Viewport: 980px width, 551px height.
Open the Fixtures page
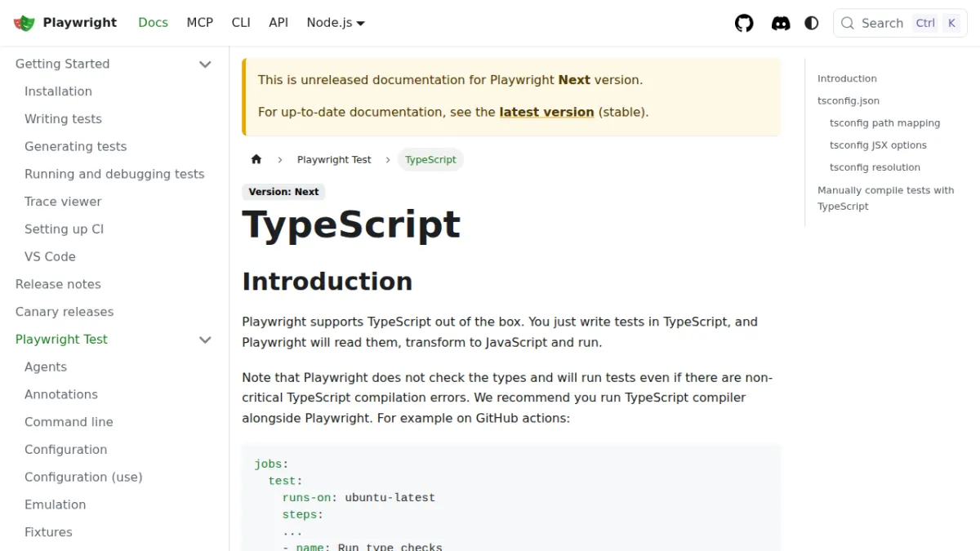coord(48,532)
